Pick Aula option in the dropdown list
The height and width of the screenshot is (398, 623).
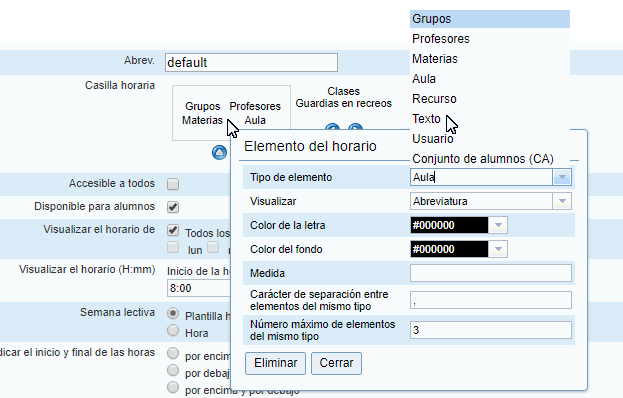click(490, 79)
